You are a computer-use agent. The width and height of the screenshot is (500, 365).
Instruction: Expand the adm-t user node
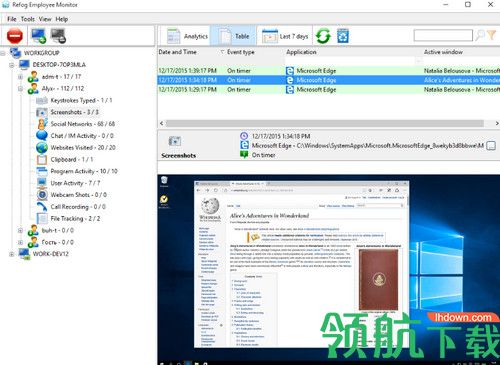pos(20,77)
